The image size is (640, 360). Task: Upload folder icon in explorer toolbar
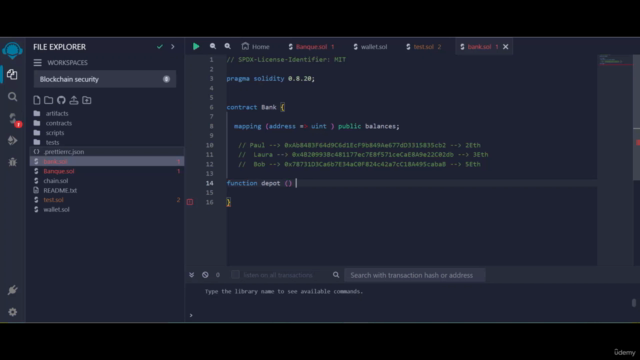87,100
